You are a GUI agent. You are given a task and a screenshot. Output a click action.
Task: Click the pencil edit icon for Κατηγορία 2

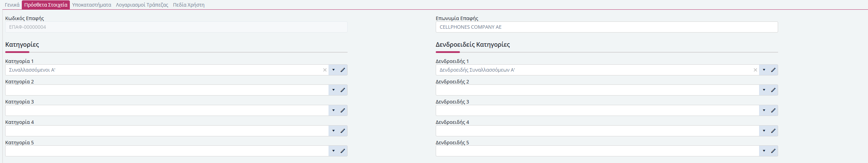point(343,90)
